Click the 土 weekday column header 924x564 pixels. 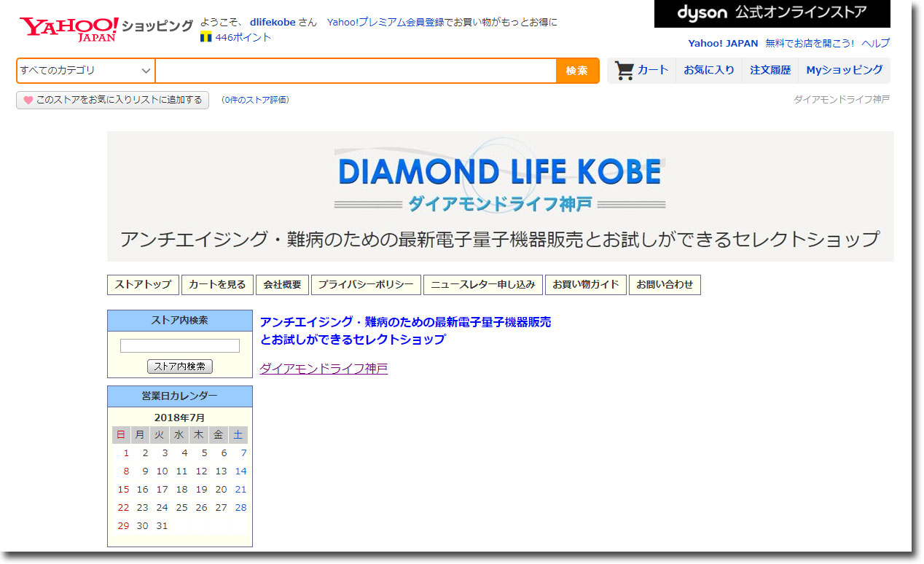point(238,435)
